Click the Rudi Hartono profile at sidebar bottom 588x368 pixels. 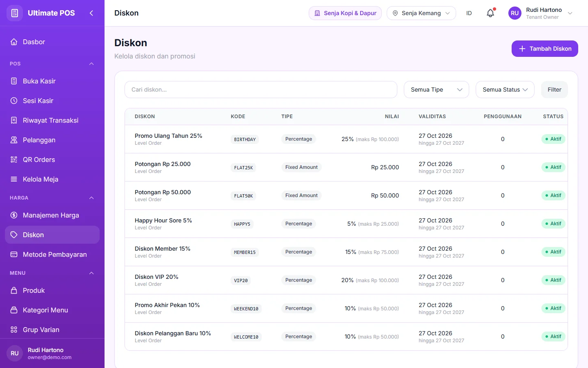click(x=52, y=353)
